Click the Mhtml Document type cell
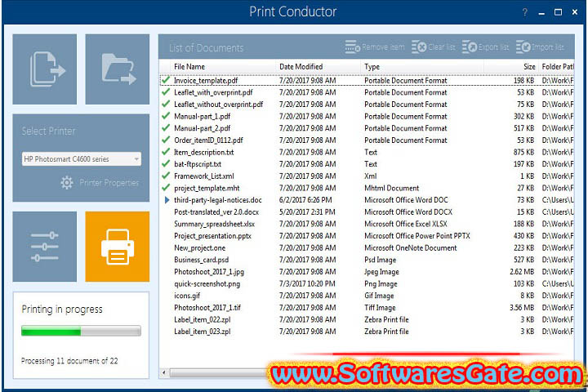 pos(391,188)
